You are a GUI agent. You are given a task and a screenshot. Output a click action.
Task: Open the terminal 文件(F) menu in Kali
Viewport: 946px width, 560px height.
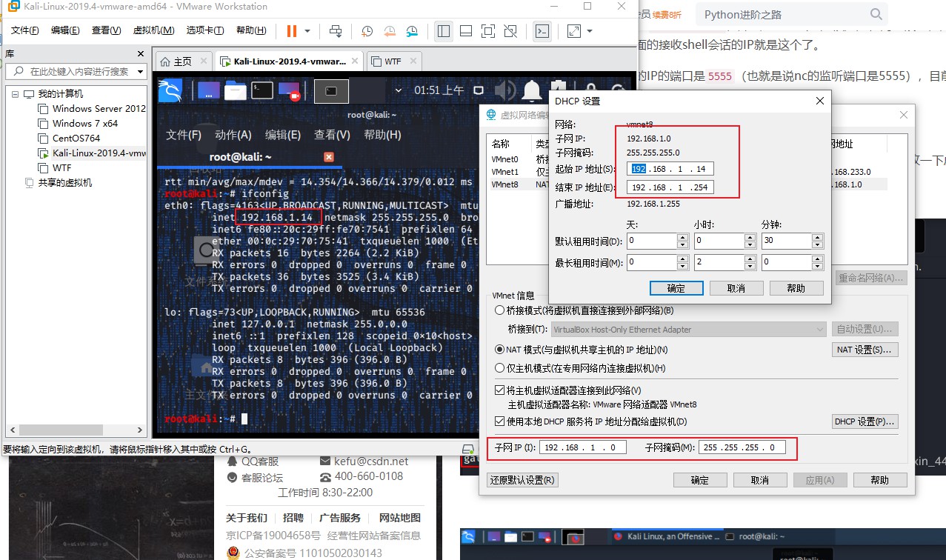(x=184, y=135)
